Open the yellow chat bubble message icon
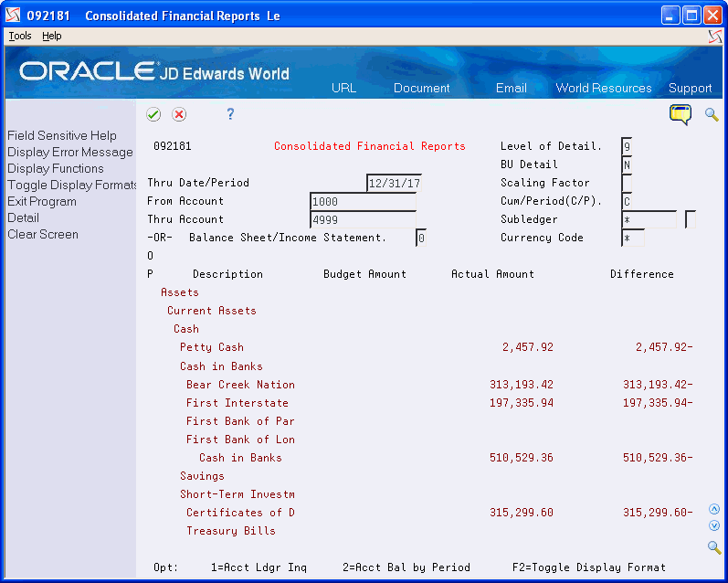The height and width of the screenshot is (583, 728). point(681,114)
